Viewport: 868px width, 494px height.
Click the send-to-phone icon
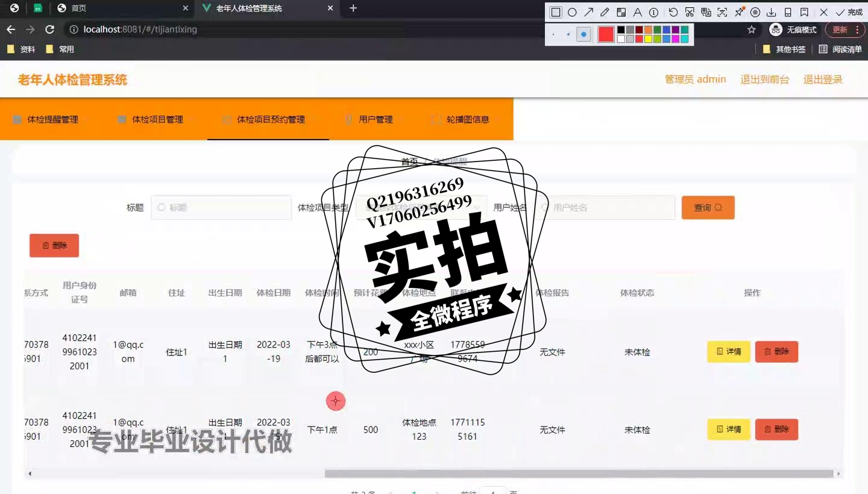tap(788, 12)
